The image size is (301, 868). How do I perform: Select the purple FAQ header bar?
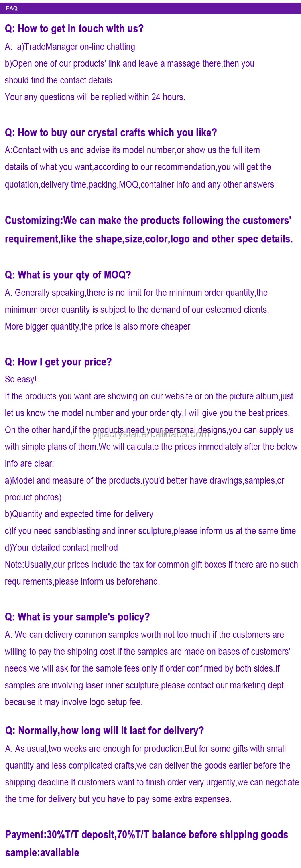pos(150,8)
